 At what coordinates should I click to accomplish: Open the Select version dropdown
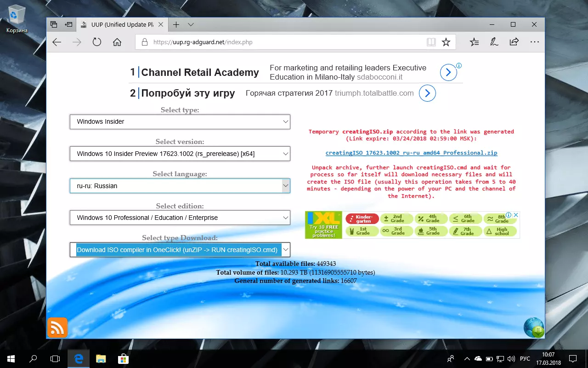tap(180, 154)
